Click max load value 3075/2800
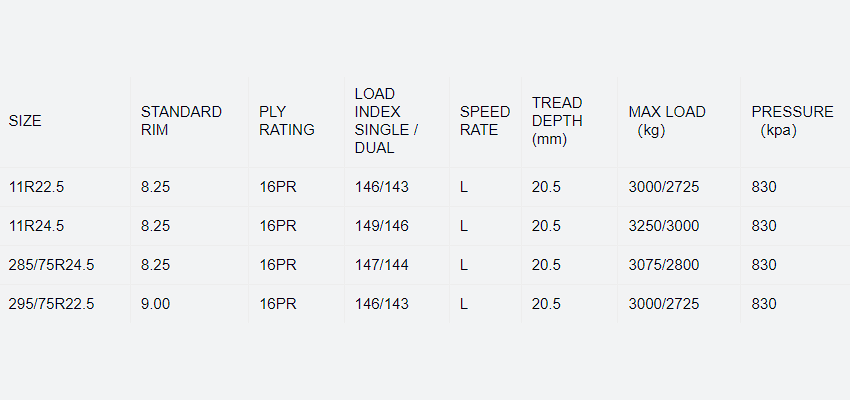Screen dimensions: 850x400 [663, 265]
